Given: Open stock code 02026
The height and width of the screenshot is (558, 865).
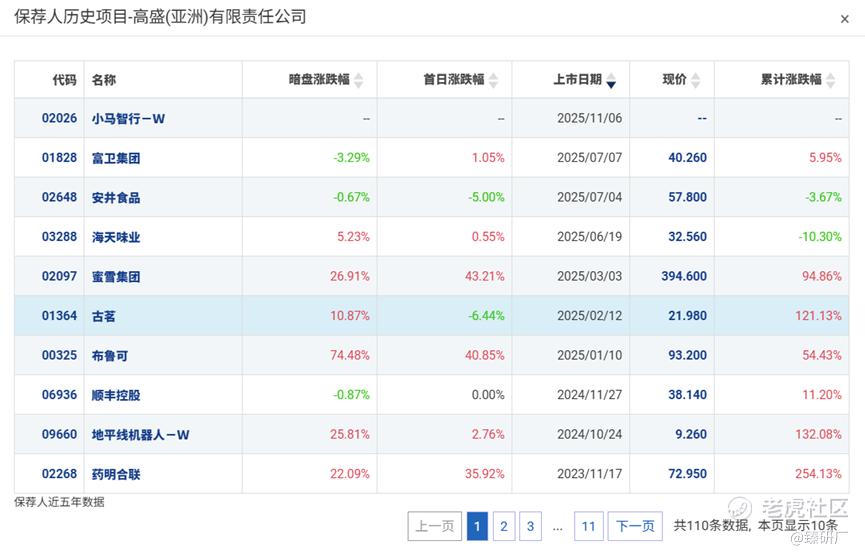Looking at the screenshot, I should (59, 118).
